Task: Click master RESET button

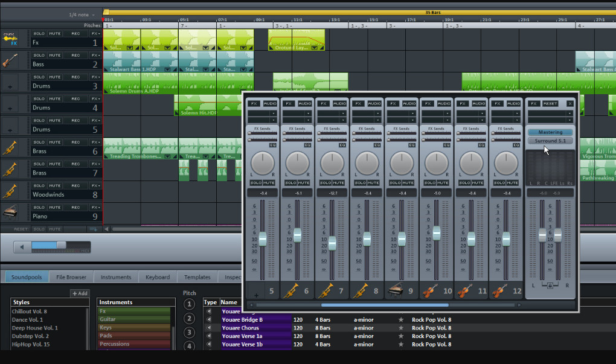Action: point(550,104)
